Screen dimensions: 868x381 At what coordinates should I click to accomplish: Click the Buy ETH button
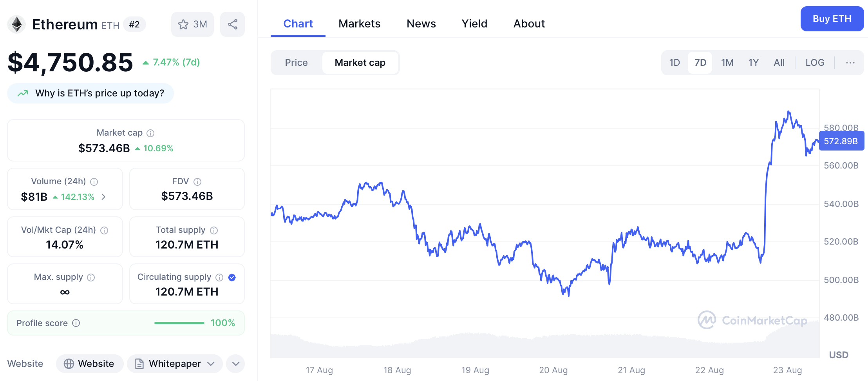pos(832,19)
